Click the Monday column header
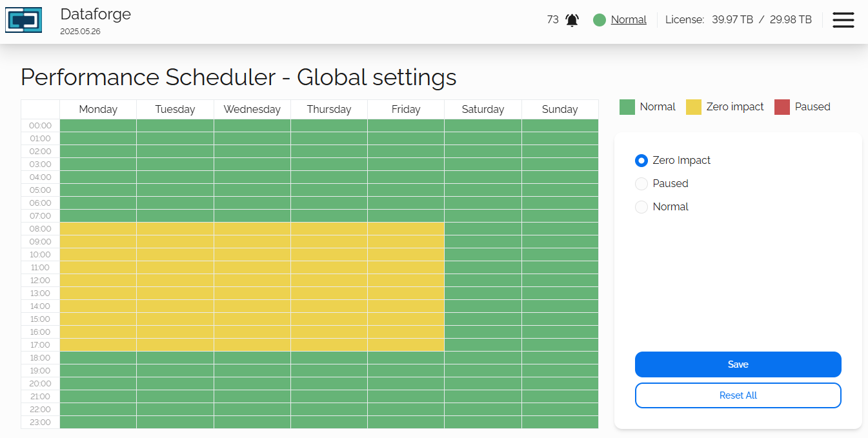The width and height of the screenshot is (868, 438). 98,110
